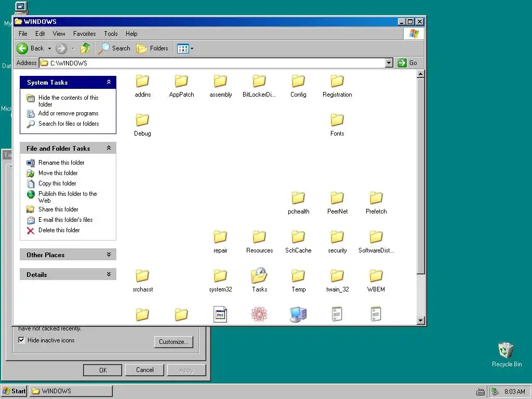
Task: Click the Forward arrow toolbar button
Action: (61, 48)
